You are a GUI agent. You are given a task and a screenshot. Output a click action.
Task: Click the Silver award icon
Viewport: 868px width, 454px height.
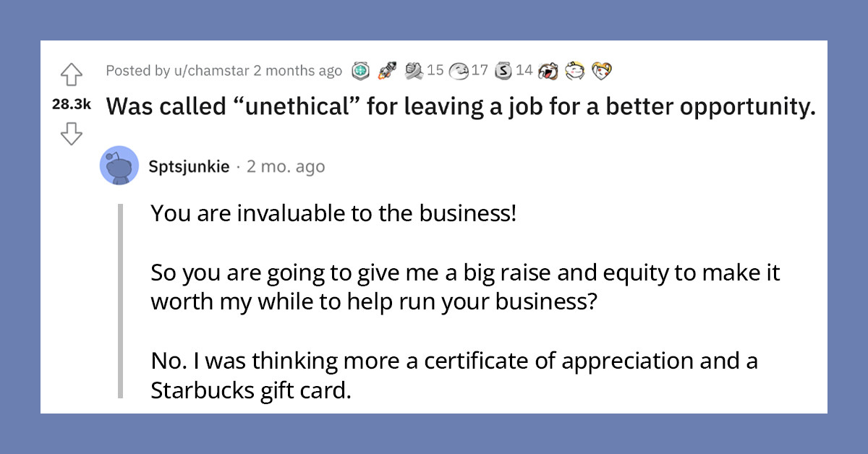click(x=504, y=71)
